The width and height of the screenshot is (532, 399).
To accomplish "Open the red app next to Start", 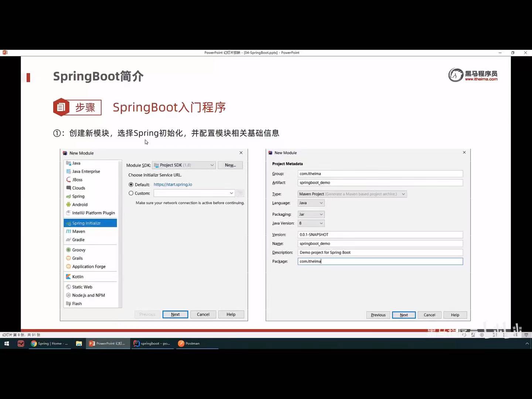I will [21, 344].
